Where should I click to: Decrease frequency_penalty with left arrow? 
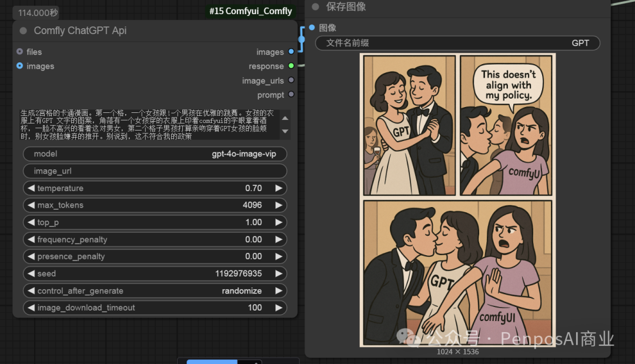coord(31,239)
